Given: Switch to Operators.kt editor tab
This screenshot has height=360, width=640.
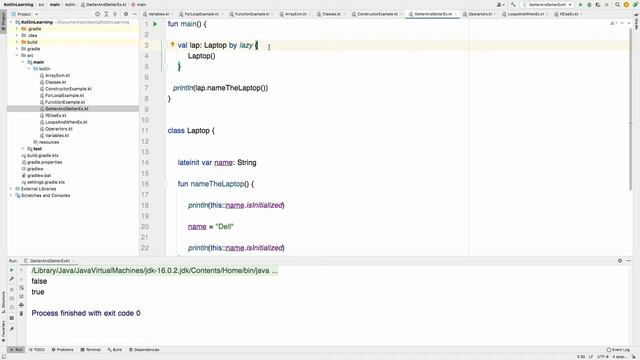Looking at the screenshot, I should 480,14.
